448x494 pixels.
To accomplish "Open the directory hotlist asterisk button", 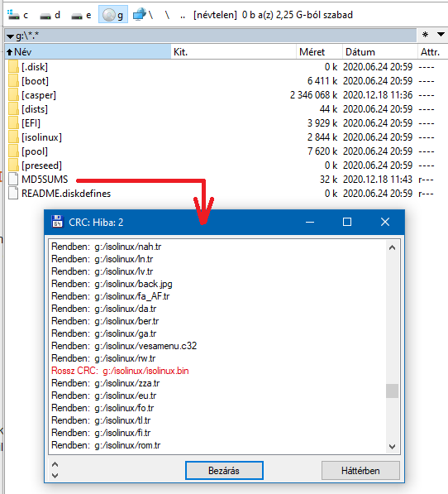I will [x=425, y=35].
